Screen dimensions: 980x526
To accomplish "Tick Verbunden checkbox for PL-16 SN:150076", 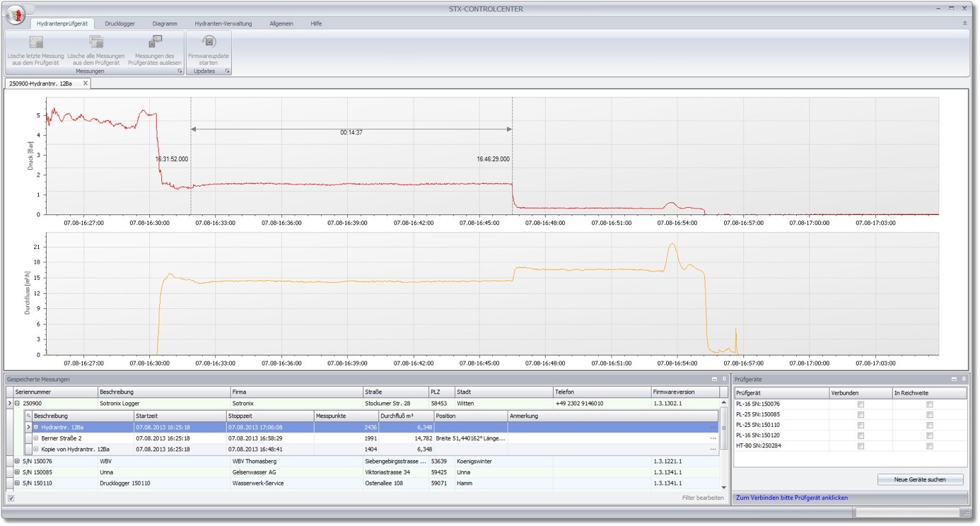I will (861, 404).
